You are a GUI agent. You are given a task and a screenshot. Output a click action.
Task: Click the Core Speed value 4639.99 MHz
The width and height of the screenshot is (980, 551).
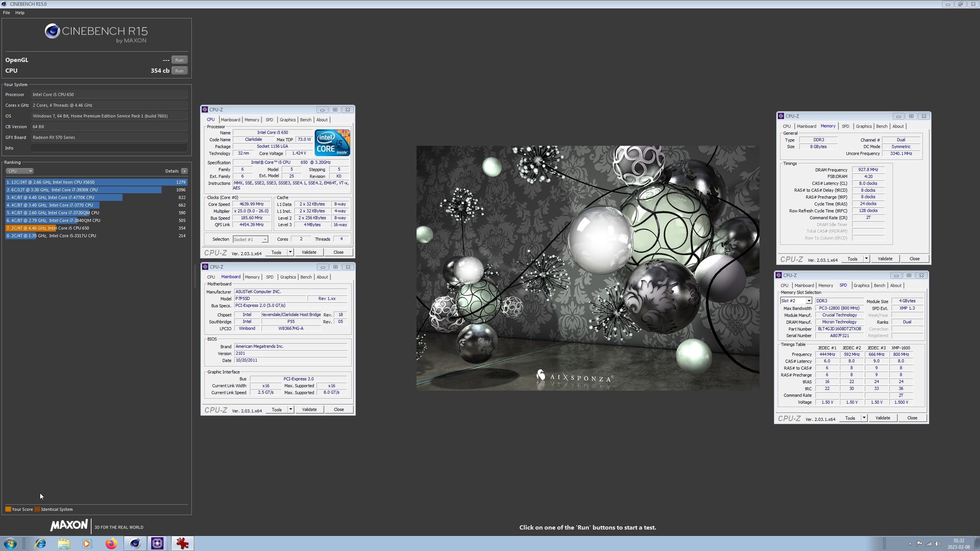tap(252, 204)
